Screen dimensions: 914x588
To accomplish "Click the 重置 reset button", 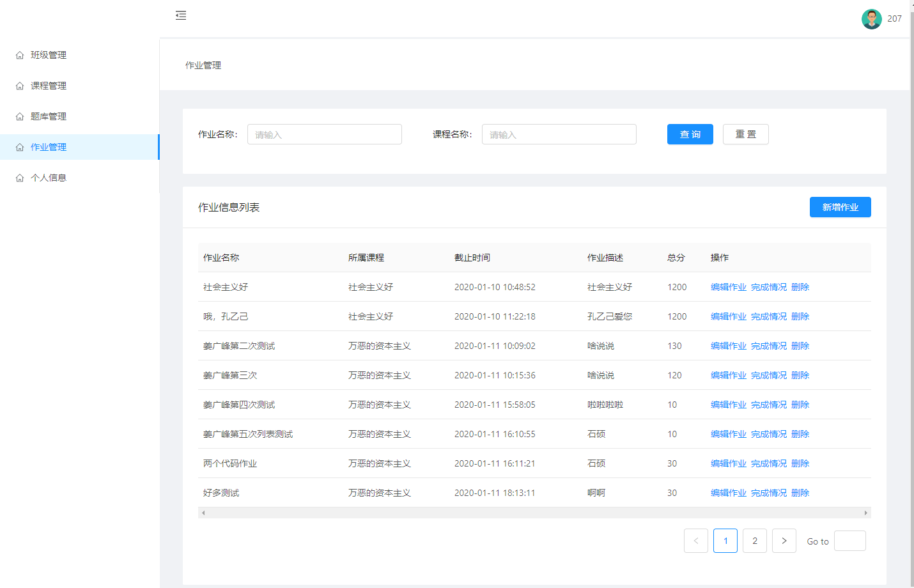I will [745, 134].
